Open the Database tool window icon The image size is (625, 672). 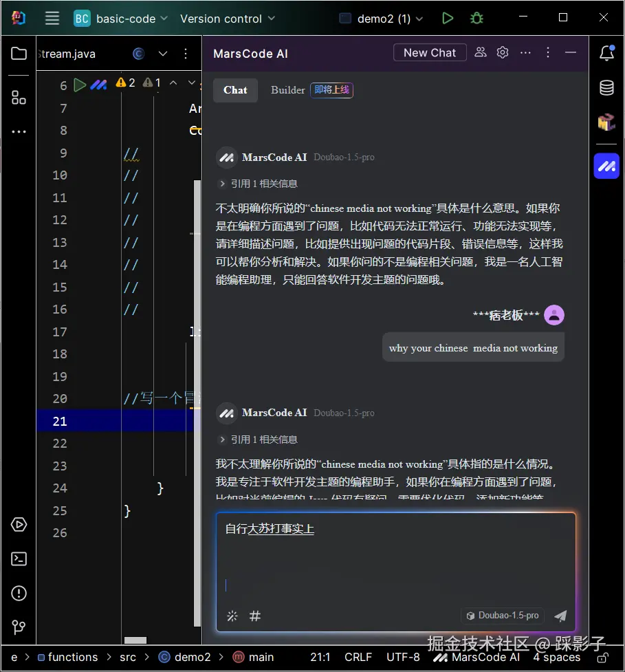pyautogui.click(x=606, y=88)
